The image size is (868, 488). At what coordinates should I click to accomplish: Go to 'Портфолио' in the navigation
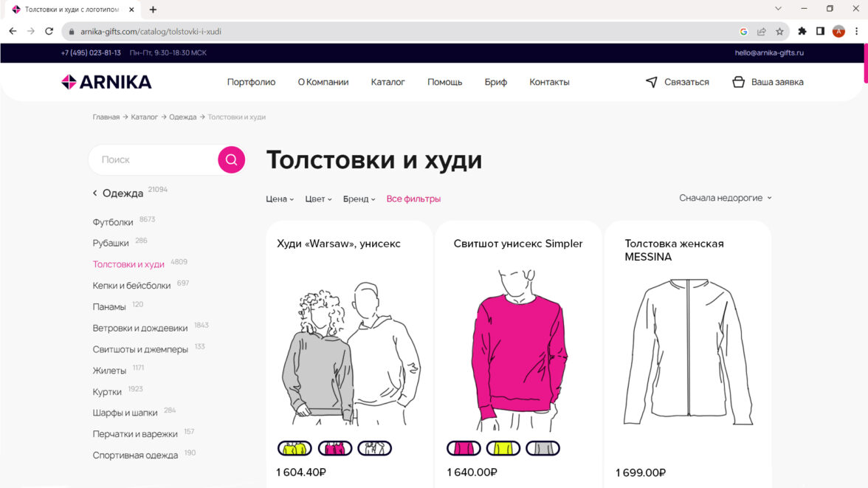(x=251, y=82)
